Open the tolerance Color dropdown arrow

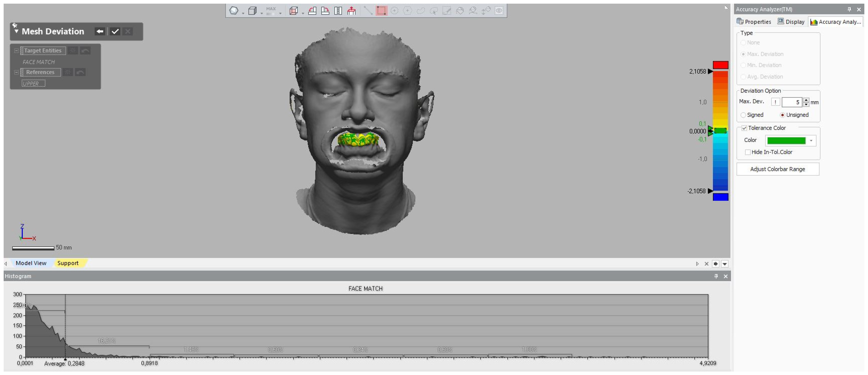(811, 141)
